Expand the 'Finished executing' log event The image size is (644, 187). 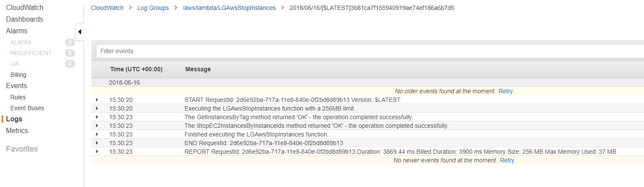coord(97,134)
